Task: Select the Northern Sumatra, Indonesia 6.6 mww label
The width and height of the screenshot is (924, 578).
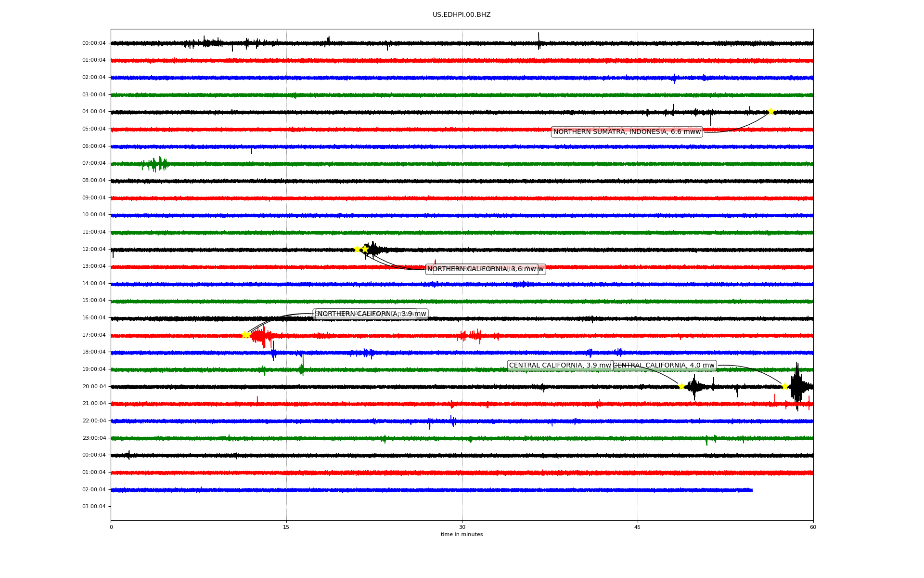Action: point(627,131)
